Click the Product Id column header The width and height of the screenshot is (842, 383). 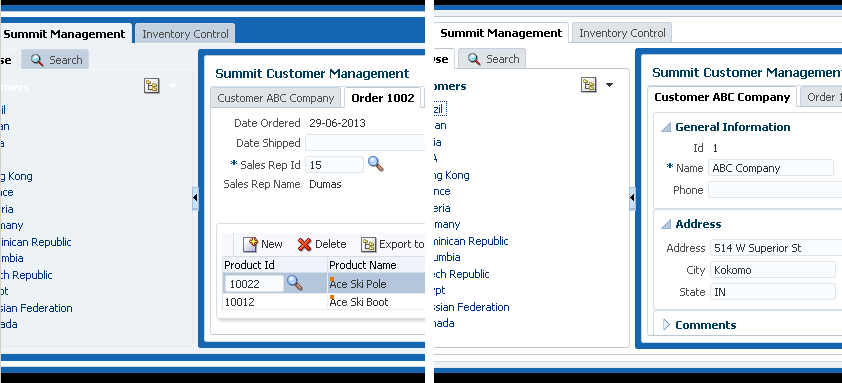point(275,265)
